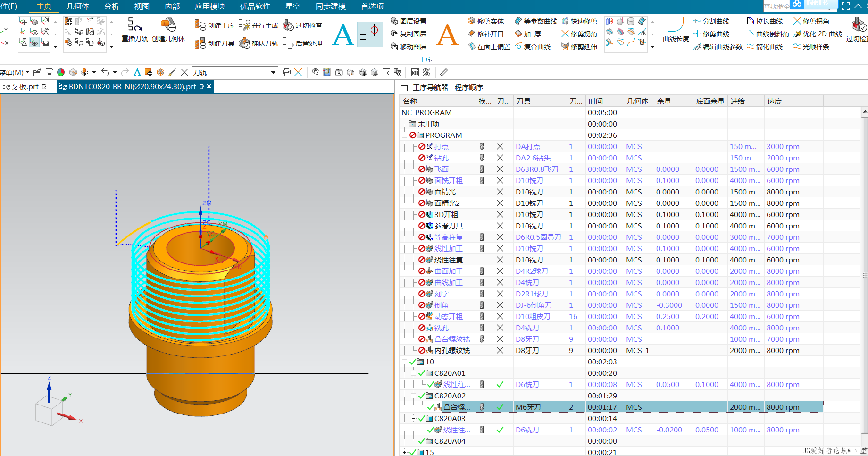This screenshot has height=456, width=868.
Task: Click 光顺样条 (smooth spline) tool
Action: 811,47
